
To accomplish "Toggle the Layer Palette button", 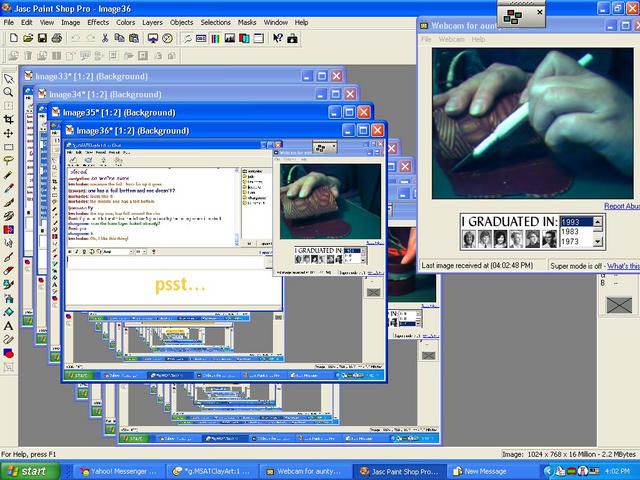I will pos(244,38).
